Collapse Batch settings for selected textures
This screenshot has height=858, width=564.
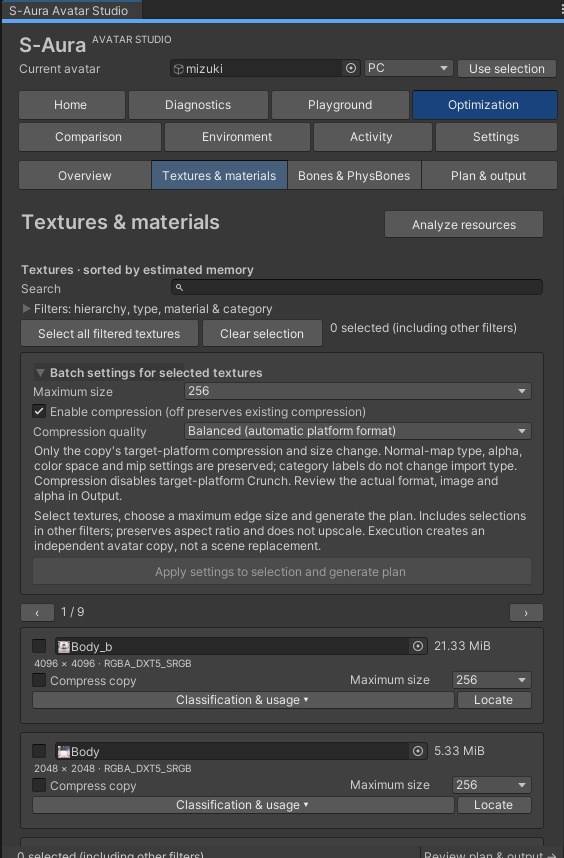(x=40, y=373)
